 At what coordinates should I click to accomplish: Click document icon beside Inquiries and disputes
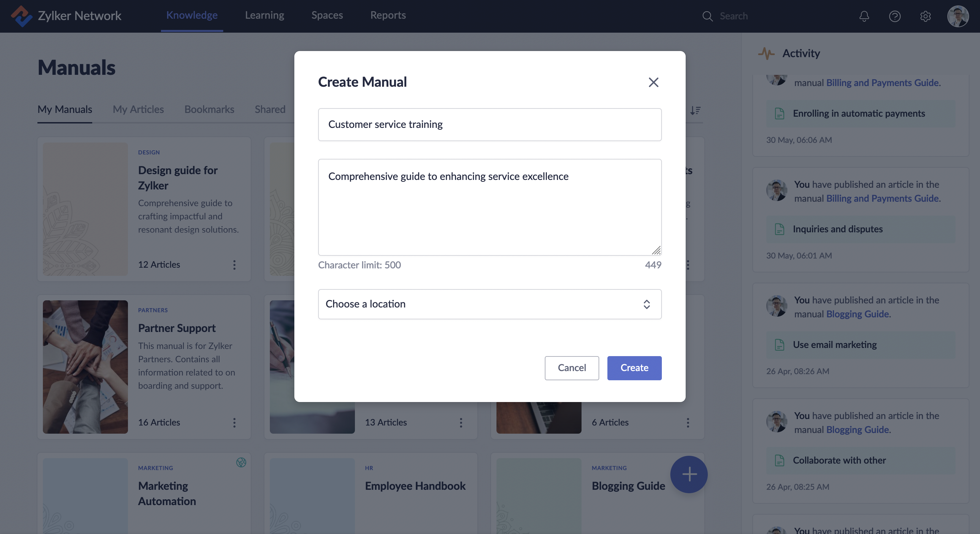tap(779, 229)
